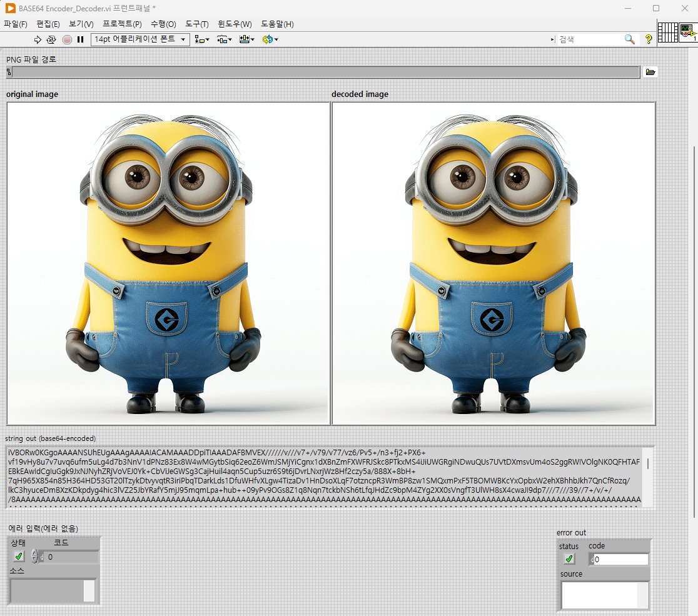The height and width of the screenshot is (616, 698).
Task: Open the 프로젝트(P) menu
Action: (x=122, y=24)
